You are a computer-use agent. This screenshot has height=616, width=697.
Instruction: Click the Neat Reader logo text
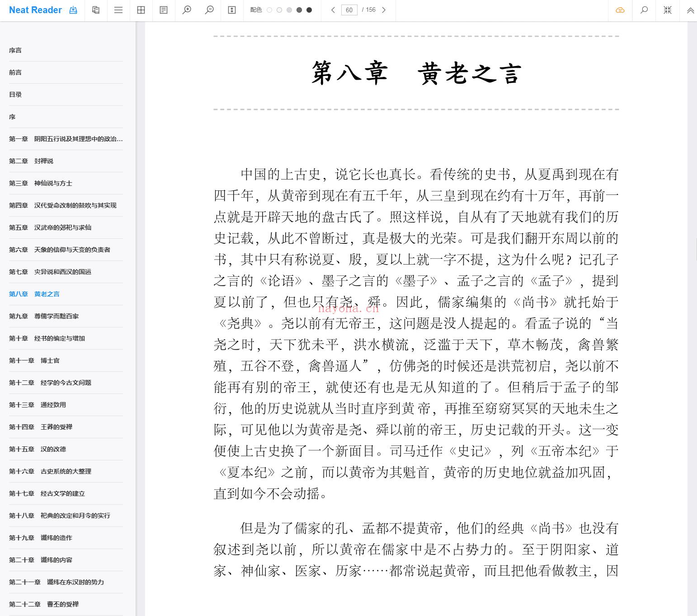coord(35,10)
